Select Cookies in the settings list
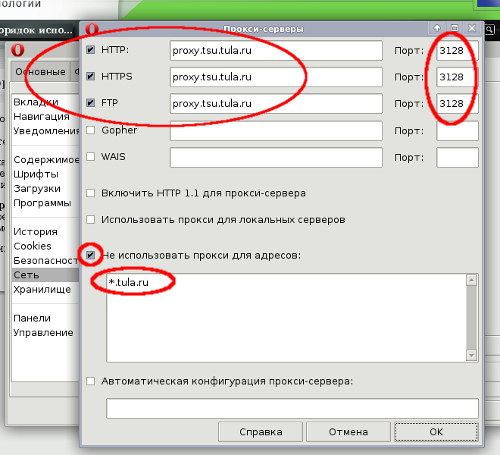This screenshot has height=455, width=500. [x=32, y=246]
